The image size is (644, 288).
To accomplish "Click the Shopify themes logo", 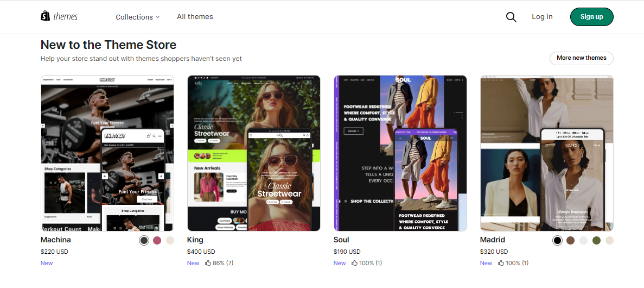I will (x=59, y=16).
